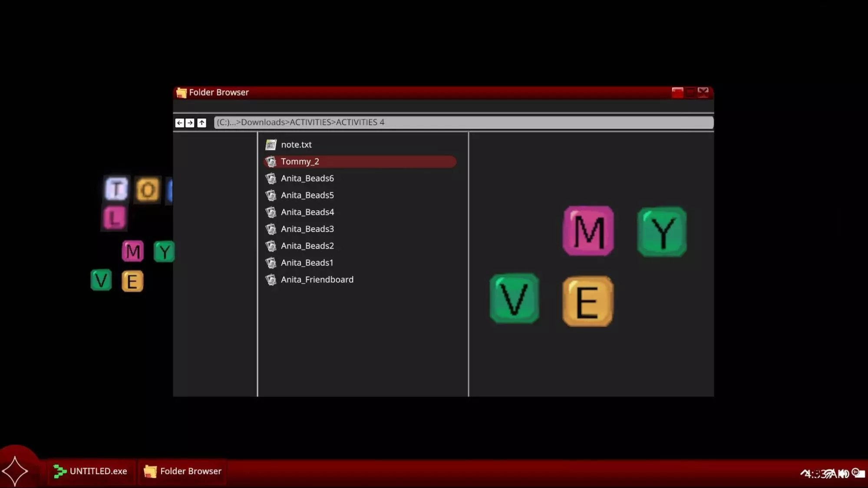This screenshot has width=868, height=488.
Task: Click the back navigation arrow
Action: (179, 123)
